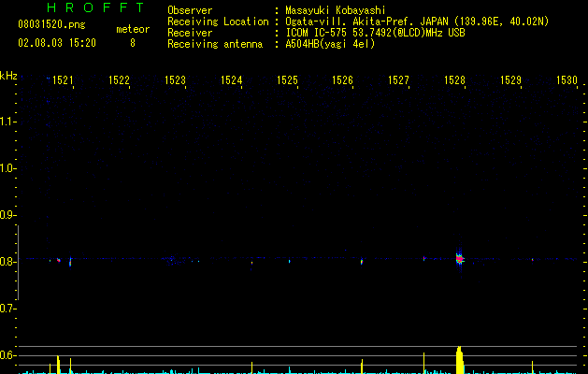Image resolution: width=588 pixels, height=374 pixels.
Task: Click the HROFFT title text
Action: coord(96,7)
